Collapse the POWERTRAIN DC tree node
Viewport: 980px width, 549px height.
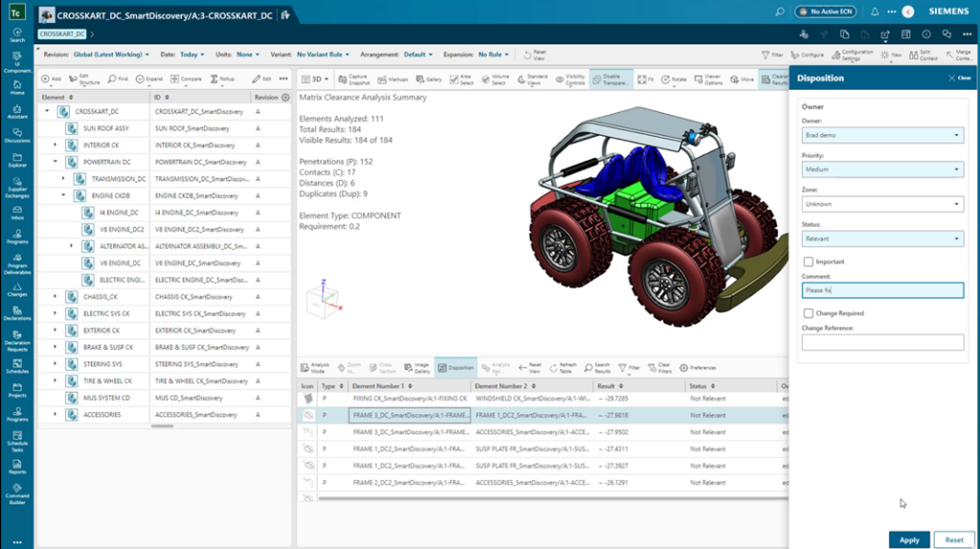[55, 162]
